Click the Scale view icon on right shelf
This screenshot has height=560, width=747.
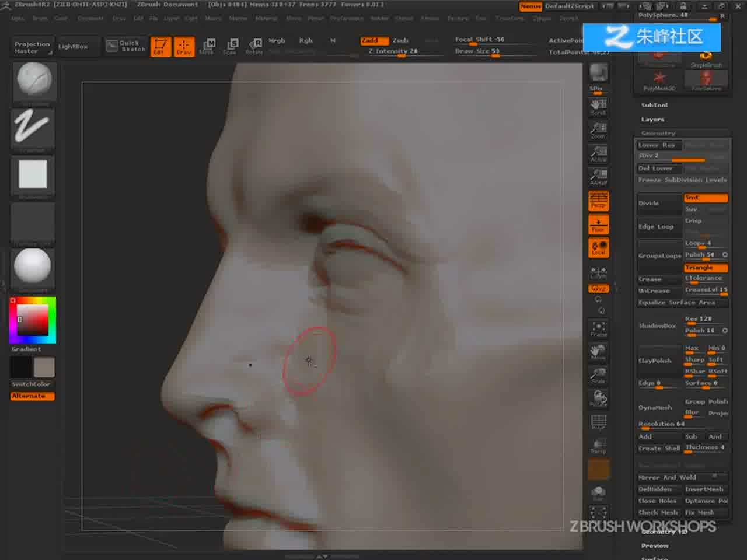598,376
